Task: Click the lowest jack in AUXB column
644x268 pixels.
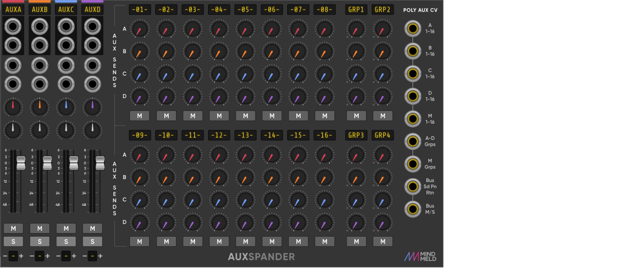Action: (39, 83)
